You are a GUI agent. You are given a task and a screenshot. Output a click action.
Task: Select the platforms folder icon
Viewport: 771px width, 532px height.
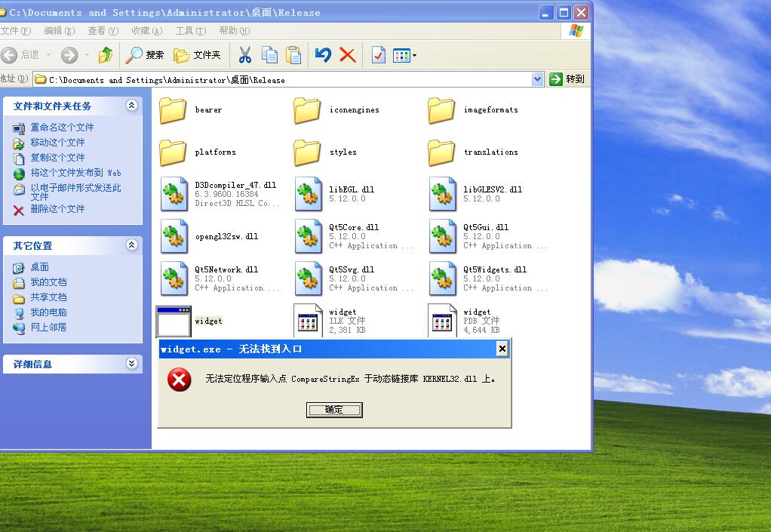click(173, 152)
